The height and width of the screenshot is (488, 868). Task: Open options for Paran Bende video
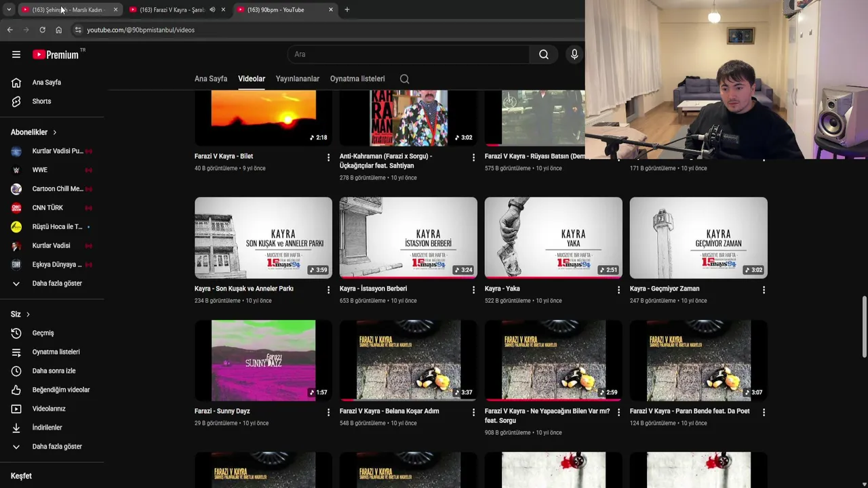[x=764, y=412]
